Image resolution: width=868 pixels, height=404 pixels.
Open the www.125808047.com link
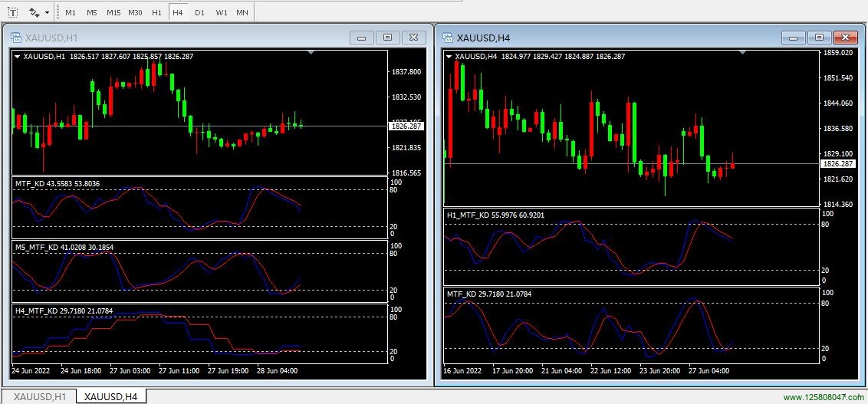824,397
